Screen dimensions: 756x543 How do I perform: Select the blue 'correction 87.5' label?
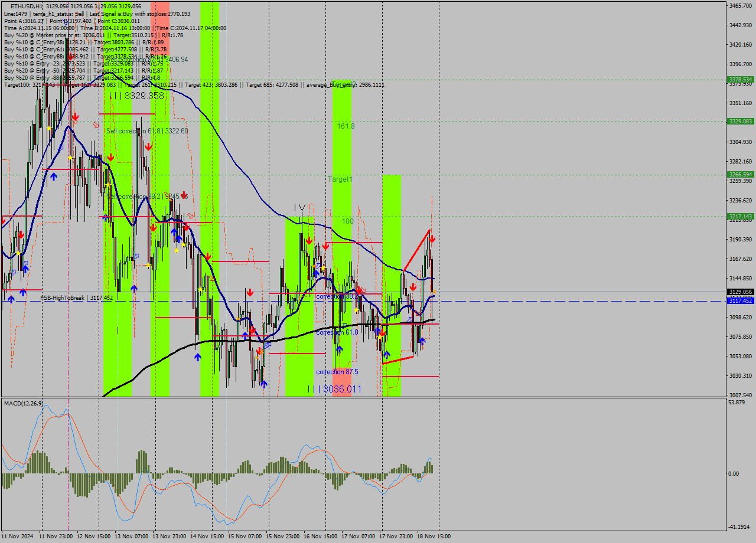coord(338,372)
